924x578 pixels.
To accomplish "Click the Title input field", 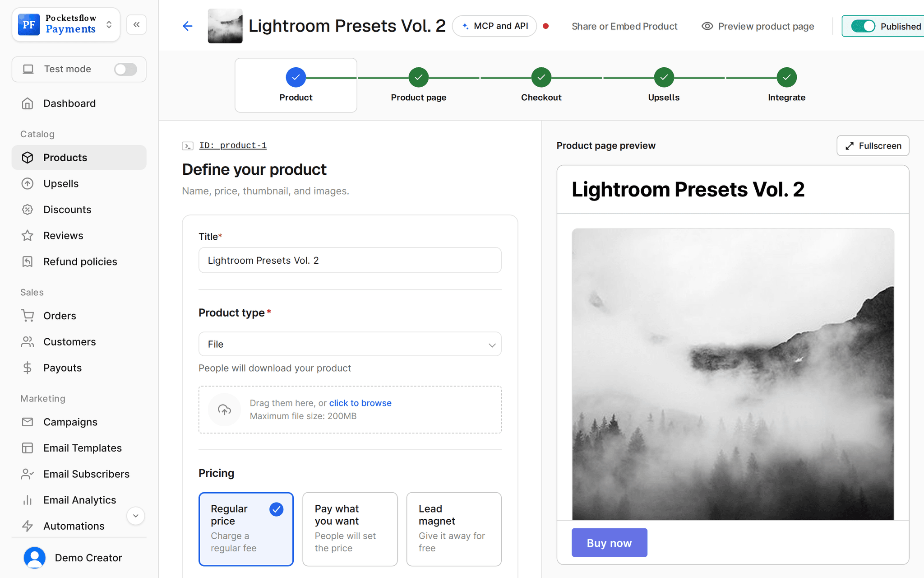I will [350, 260].
